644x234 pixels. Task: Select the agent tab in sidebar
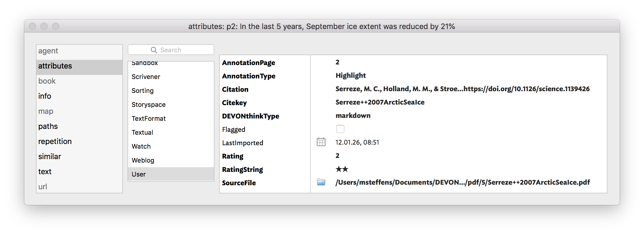tap(48, 51)
